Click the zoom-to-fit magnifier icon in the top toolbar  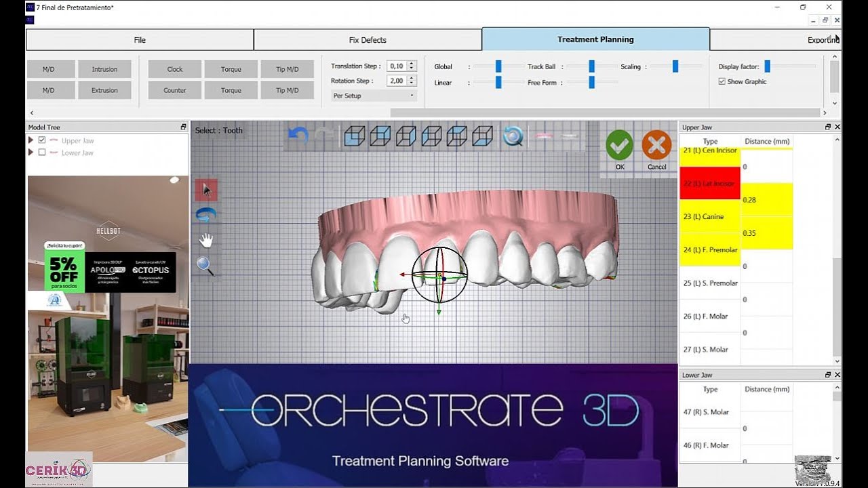click(x=513, y=136)
